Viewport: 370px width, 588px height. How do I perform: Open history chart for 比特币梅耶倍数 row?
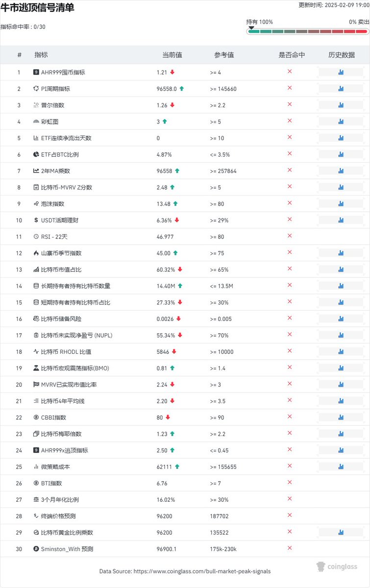click(341, 434)
